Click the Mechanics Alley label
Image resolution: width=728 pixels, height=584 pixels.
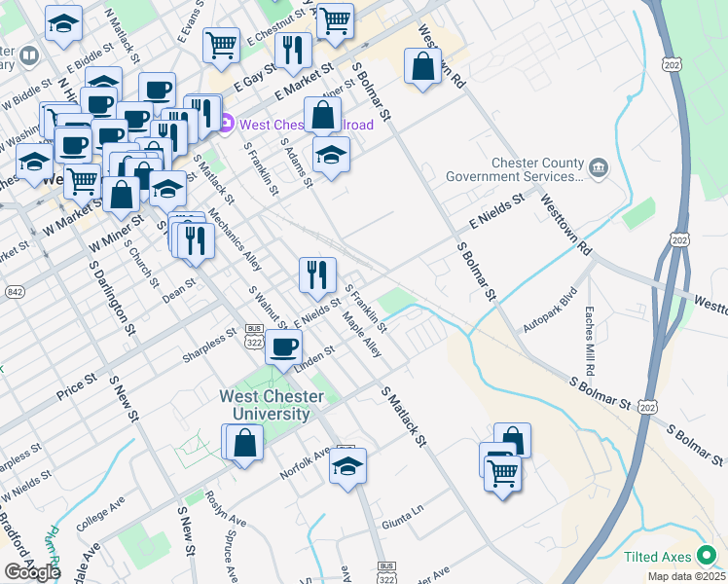(235, 239)
